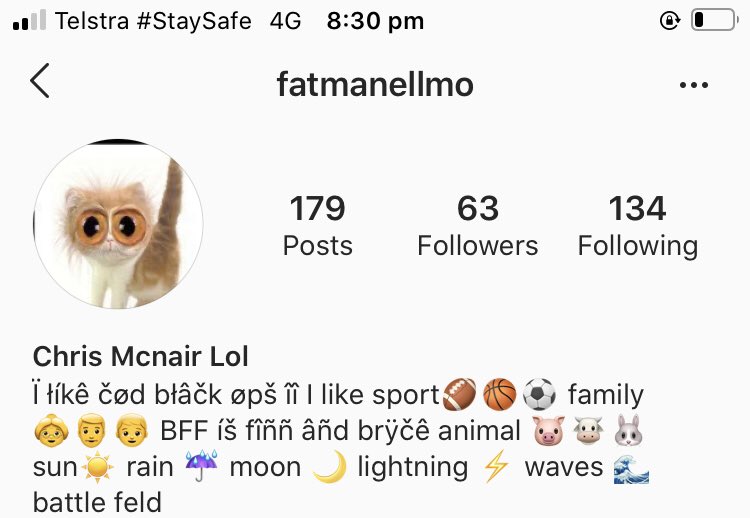The image size is (750, 518).
Task: Tap the wave emoji after waves
Action: (631, 467)
